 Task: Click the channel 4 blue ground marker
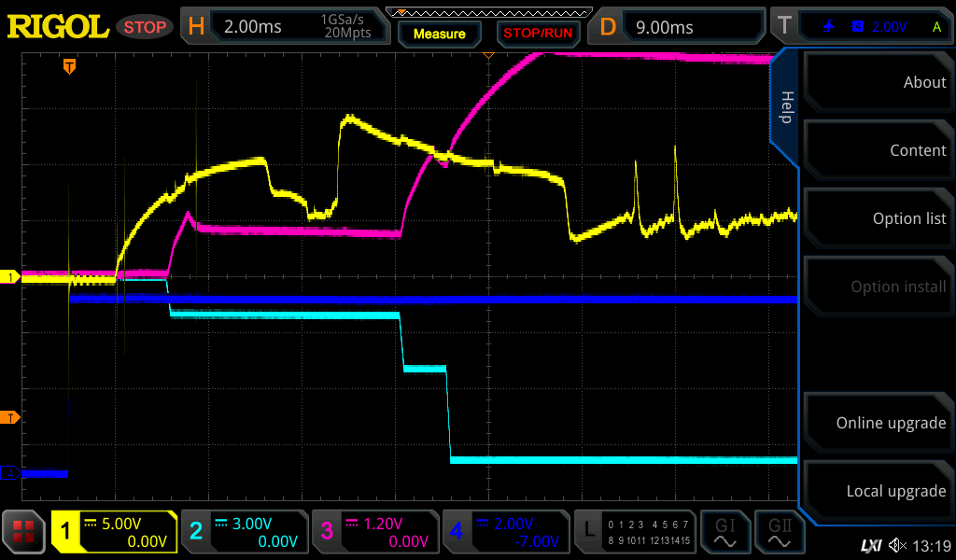coord(12,473)
